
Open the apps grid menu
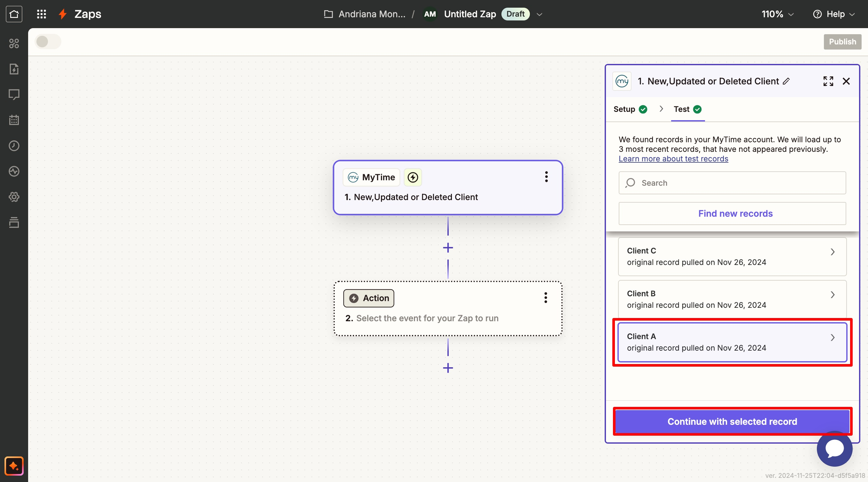coord(42,14)
